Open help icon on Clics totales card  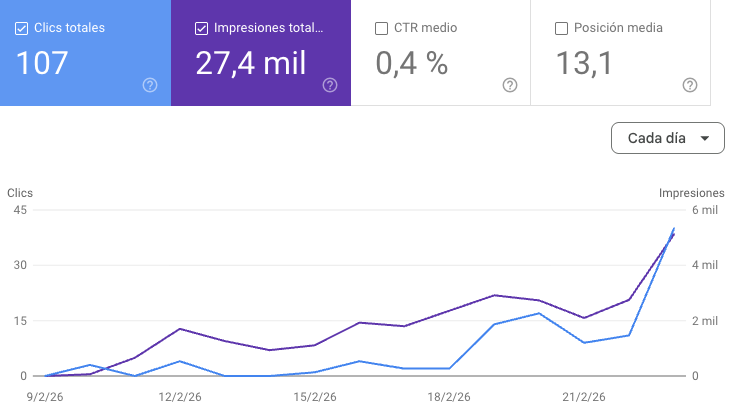[x=150, y=85]
